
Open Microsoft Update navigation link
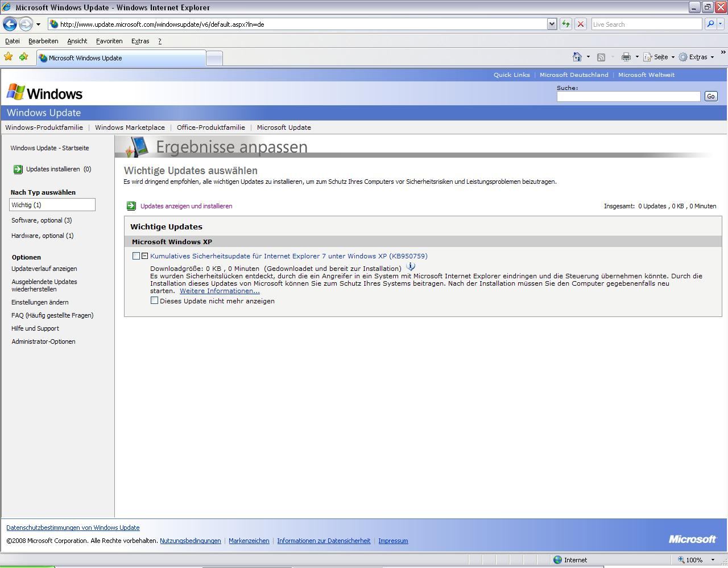coord(284,127)
